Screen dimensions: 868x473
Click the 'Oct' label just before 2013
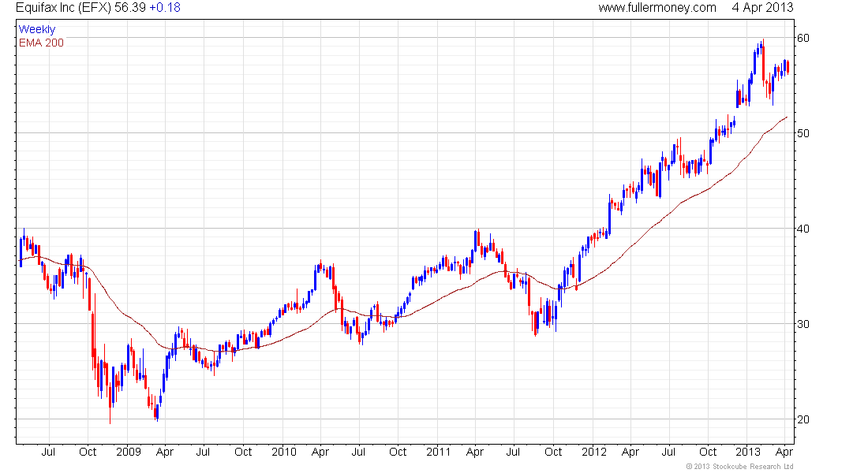click(x=708, y=452)
